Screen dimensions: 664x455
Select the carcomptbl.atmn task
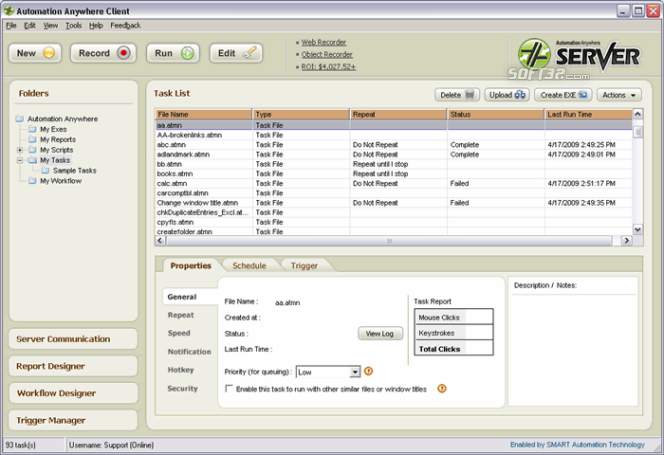tap(394, 193)
